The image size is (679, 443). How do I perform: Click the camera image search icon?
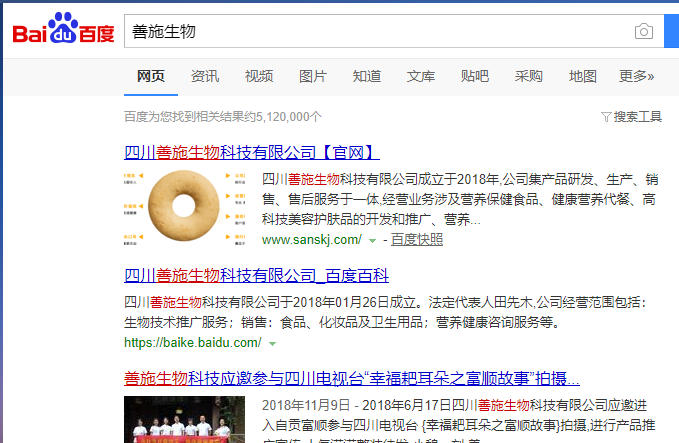pyautogui.click(x=643, y=31)
